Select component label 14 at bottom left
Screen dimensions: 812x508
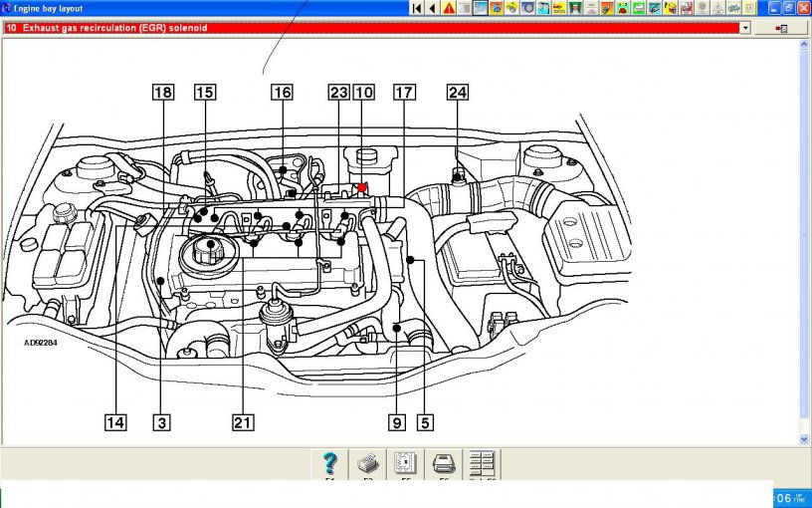tap(116, 422)
